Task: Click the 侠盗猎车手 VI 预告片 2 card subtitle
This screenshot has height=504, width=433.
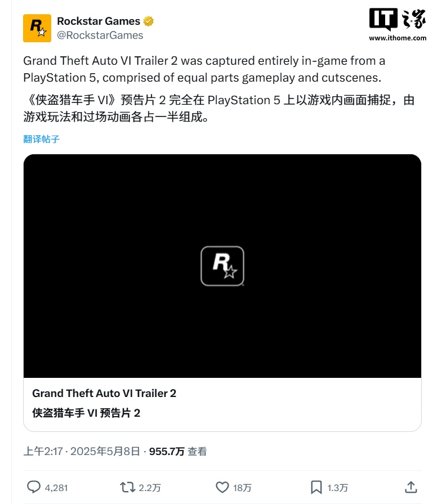Action: (x=86, y=413)
